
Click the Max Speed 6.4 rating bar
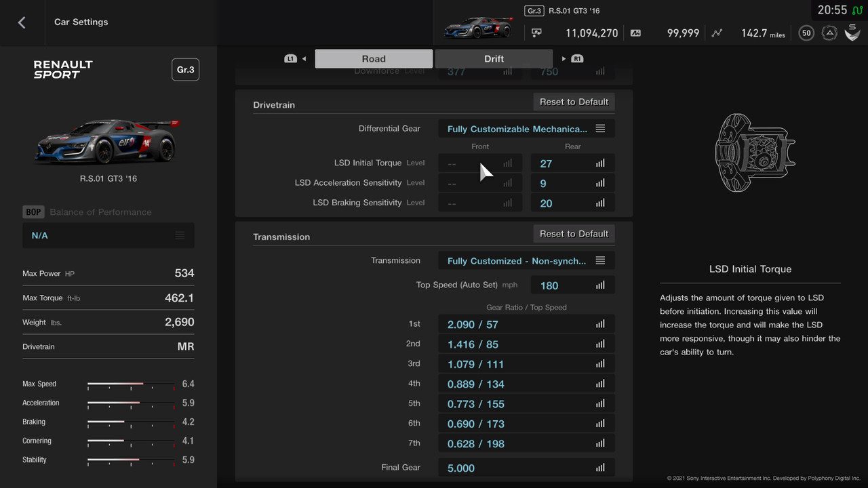(x=131, y=384)
